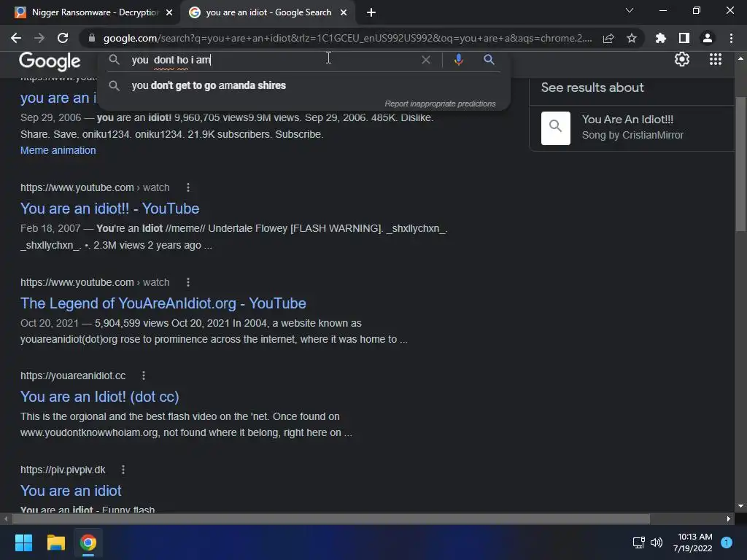The image size is (747, 560).
Task: Clear the search box with the X
Action: (426, 60)
